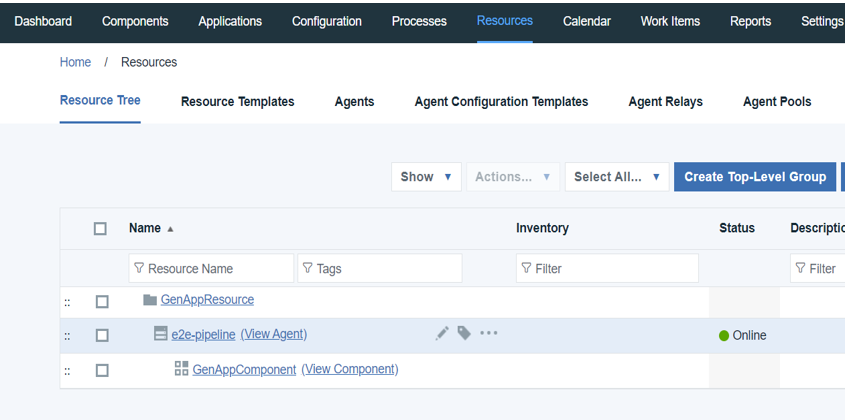Follow the View Agent link
Image resolution: width=848 pixels, height=420 pixels.
tap(274, 334)
